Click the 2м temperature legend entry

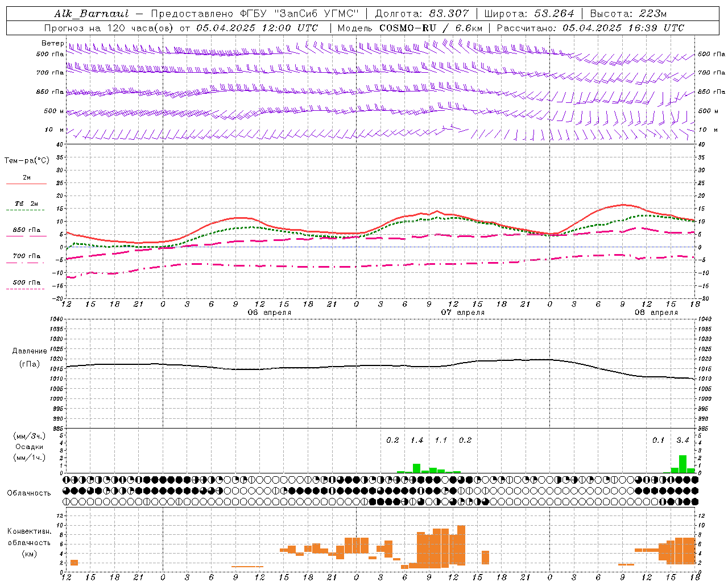click(x=27, y=178)
